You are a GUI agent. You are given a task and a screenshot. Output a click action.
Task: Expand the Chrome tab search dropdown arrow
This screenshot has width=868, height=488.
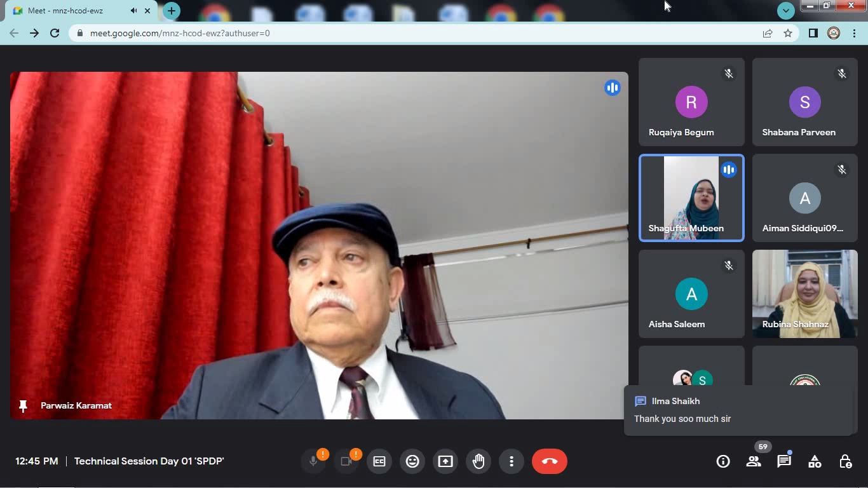click(786, 11)
